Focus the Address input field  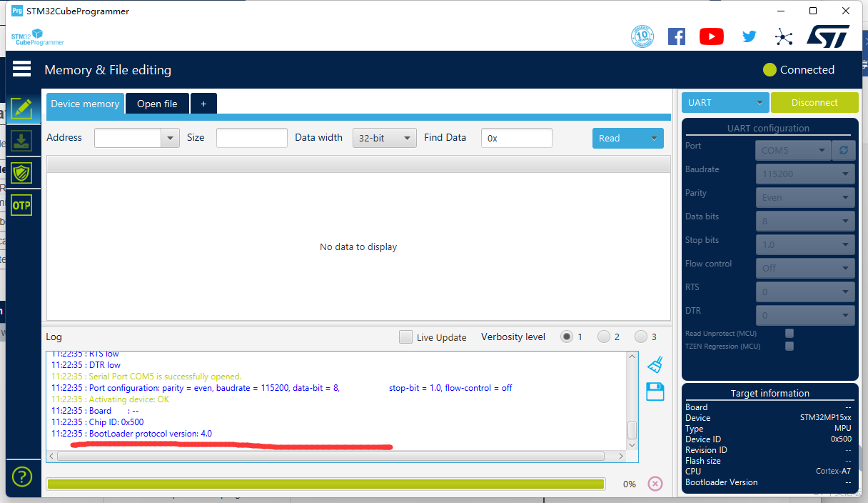[x=128, y=138]
